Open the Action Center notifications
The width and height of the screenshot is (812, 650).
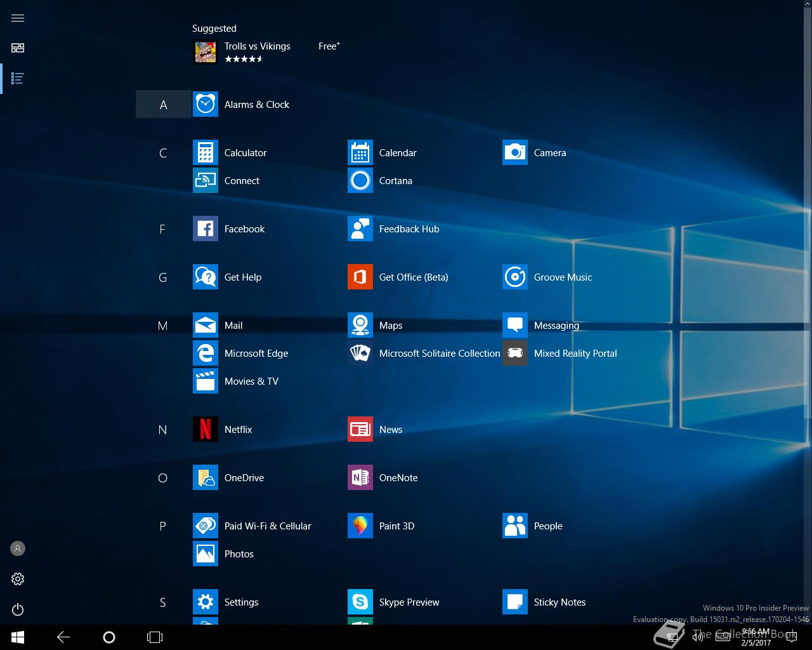pos(793,637)
